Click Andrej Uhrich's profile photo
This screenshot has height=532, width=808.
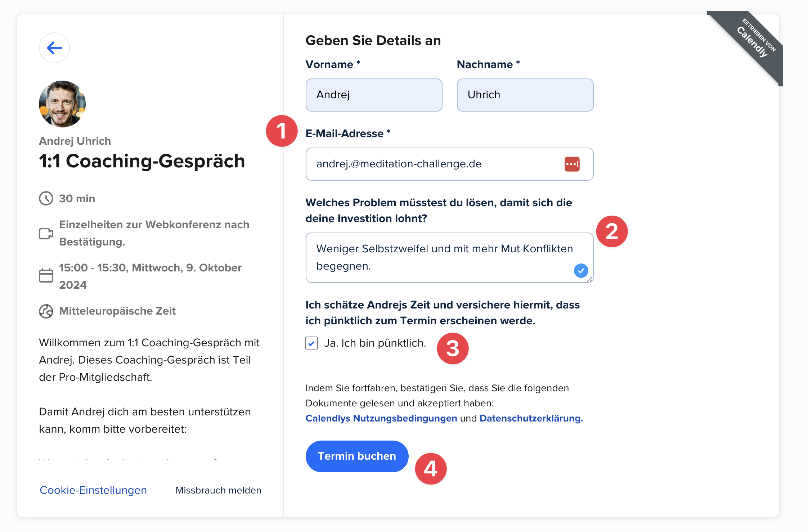point(62,104)
